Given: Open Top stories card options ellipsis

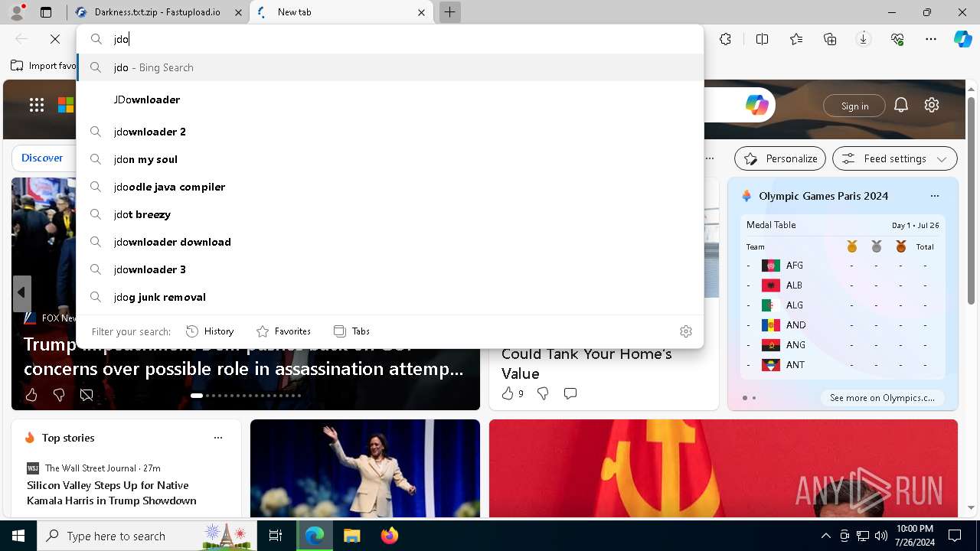Looking at the screenshot, I should click(x=218, y=438).
